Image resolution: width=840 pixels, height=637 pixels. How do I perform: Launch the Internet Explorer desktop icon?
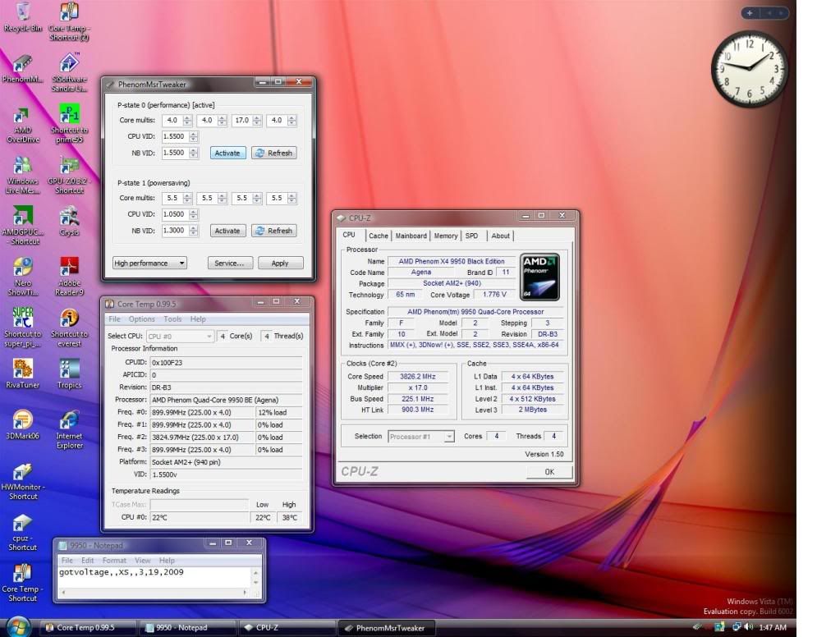[70, 420]
